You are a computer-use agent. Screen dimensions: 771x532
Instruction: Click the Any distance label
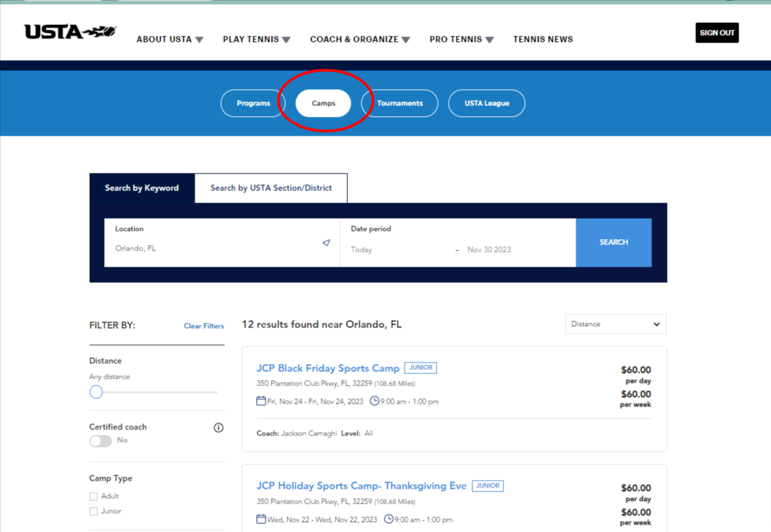pos(109,377)
